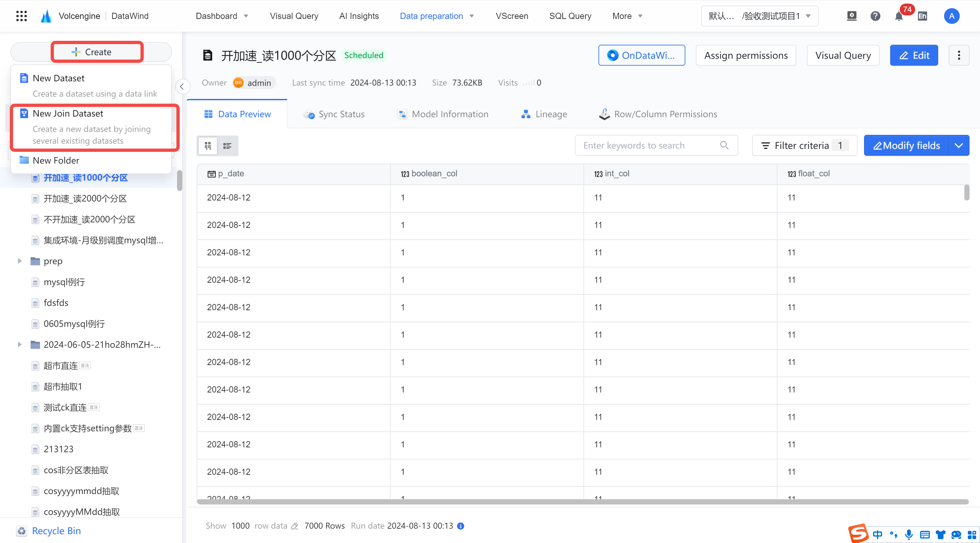Expand the 2024-06-05-21ho28hmZH folder

point(19,344)
